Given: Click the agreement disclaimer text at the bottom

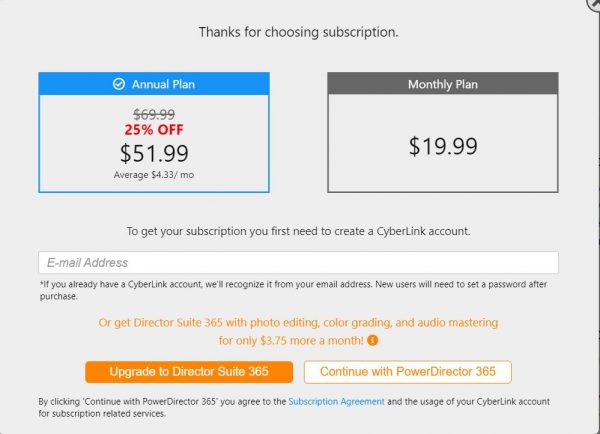Looking at the screenshot, I should point(294,408).
